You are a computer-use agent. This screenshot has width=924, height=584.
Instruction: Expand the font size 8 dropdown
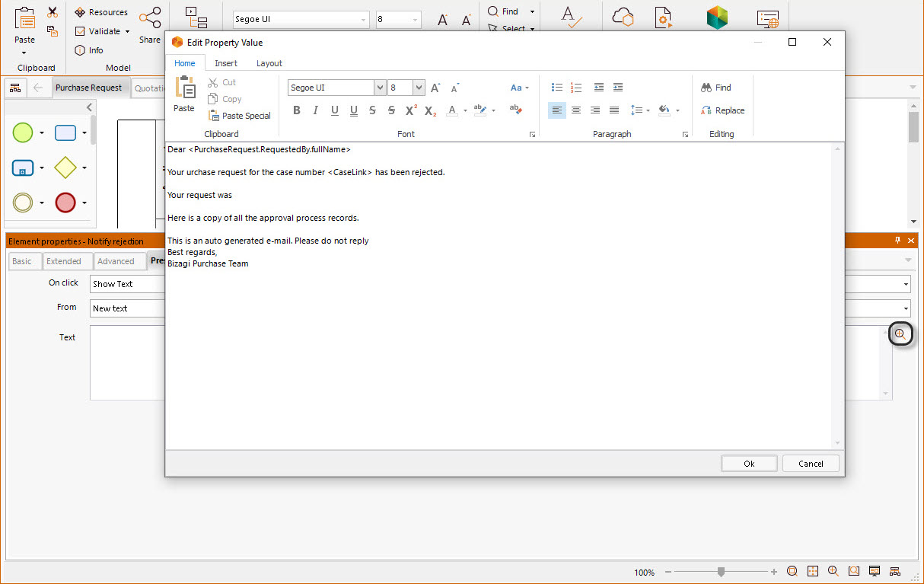[419, 88]
